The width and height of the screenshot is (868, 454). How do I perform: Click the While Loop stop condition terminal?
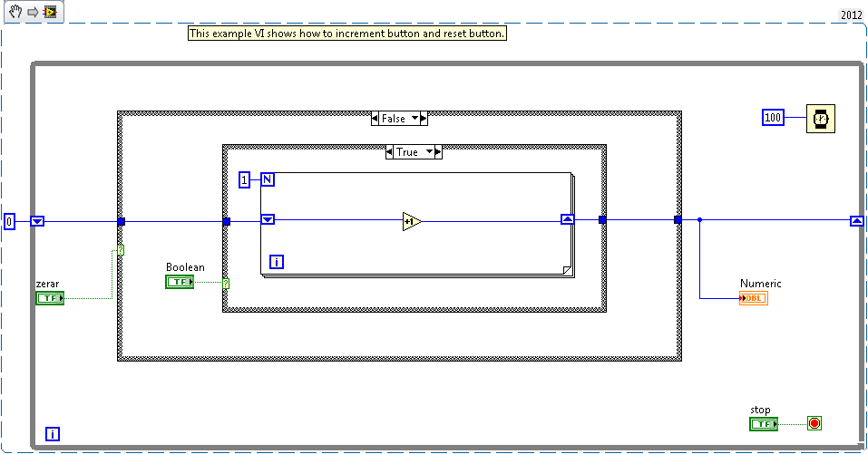tap(814, 423)
